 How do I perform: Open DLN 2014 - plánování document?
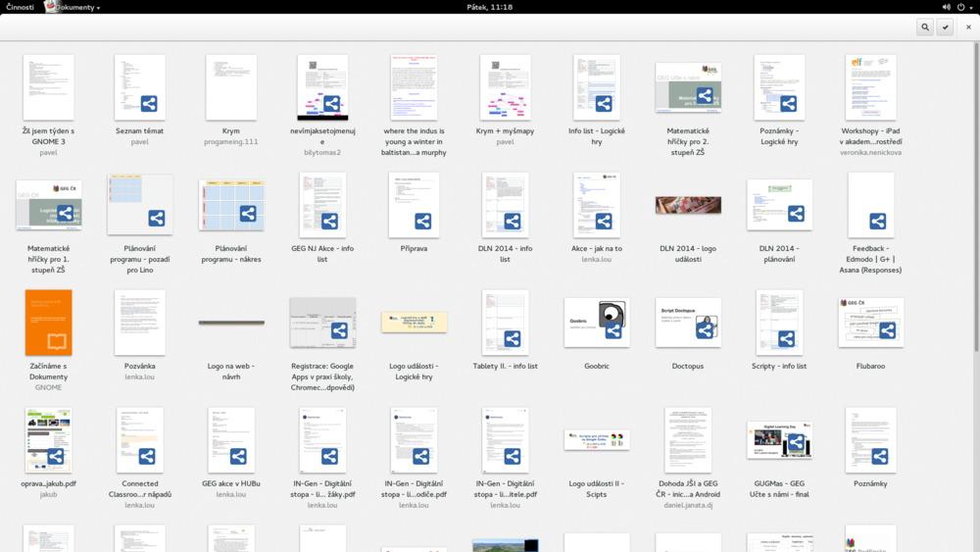tap(779, 205)
